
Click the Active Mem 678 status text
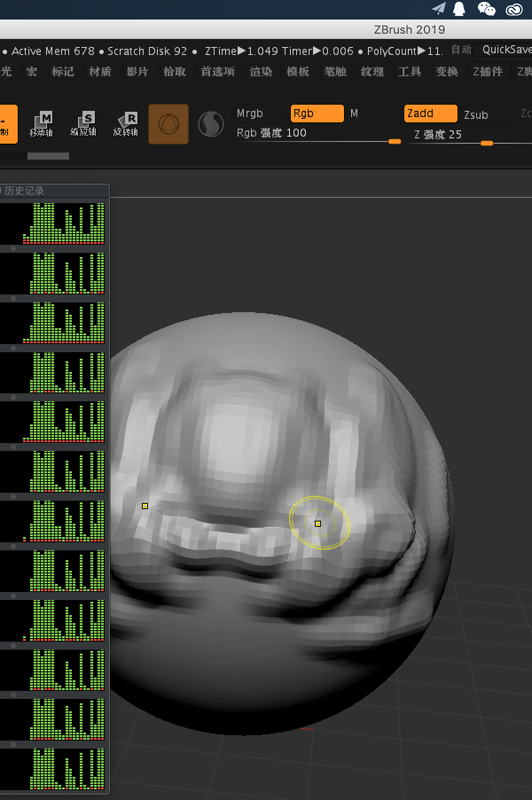[x=53, y=51]
